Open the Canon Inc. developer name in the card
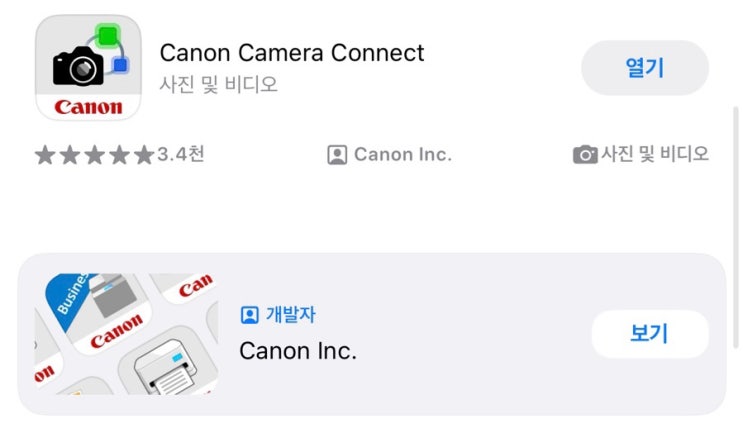Viewport: 743px width, 428px height. pos(298,351)
